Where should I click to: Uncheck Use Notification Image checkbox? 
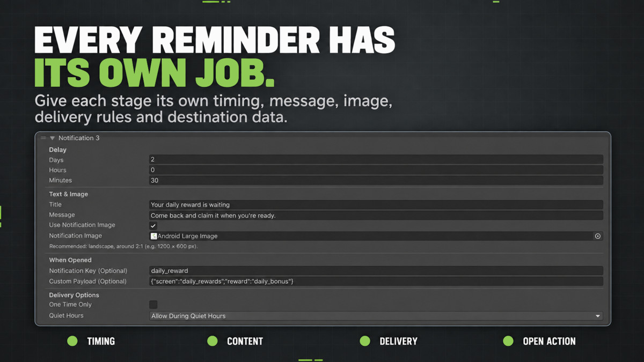pos(153,226)
